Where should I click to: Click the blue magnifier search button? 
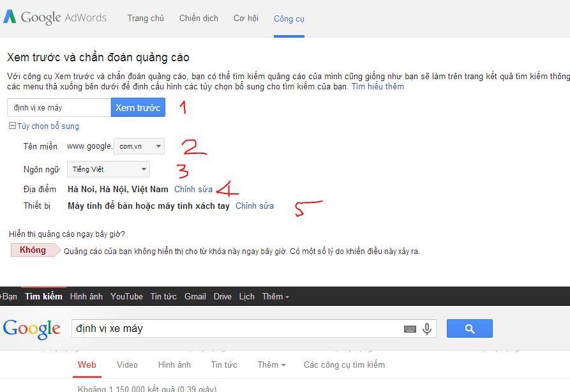point(470,328)
